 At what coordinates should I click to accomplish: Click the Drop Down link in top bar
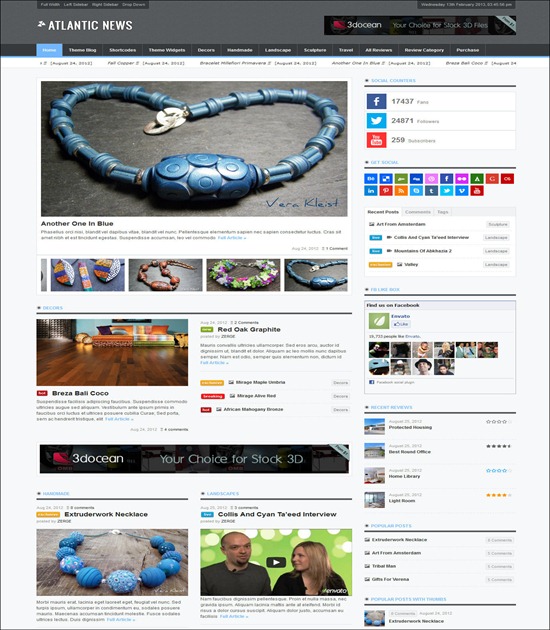134,5
